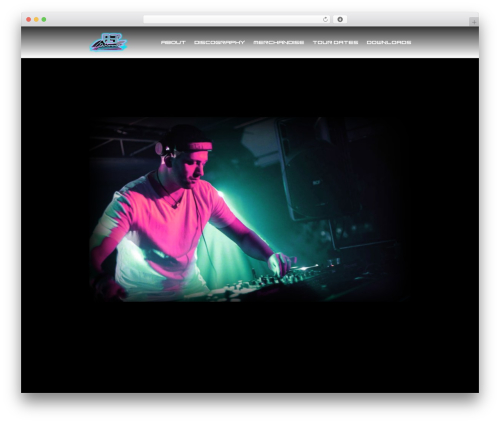Click the site logo in the header
The image size is (500, 423).
[x=108, y=42]
